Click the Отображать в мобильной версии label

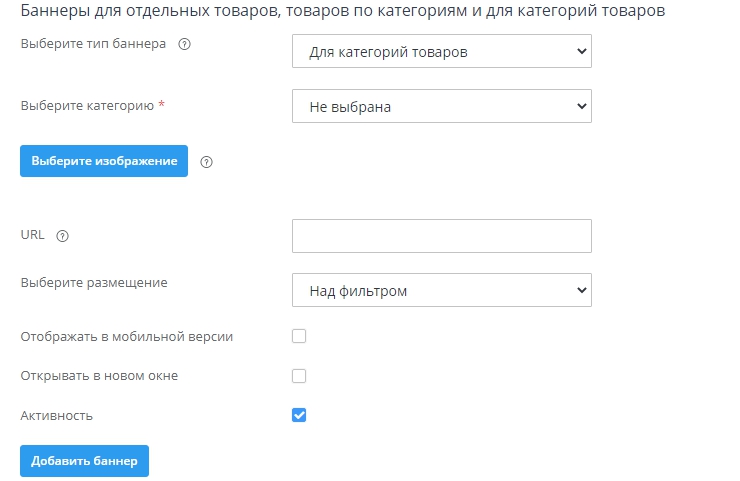pos(127,336)
